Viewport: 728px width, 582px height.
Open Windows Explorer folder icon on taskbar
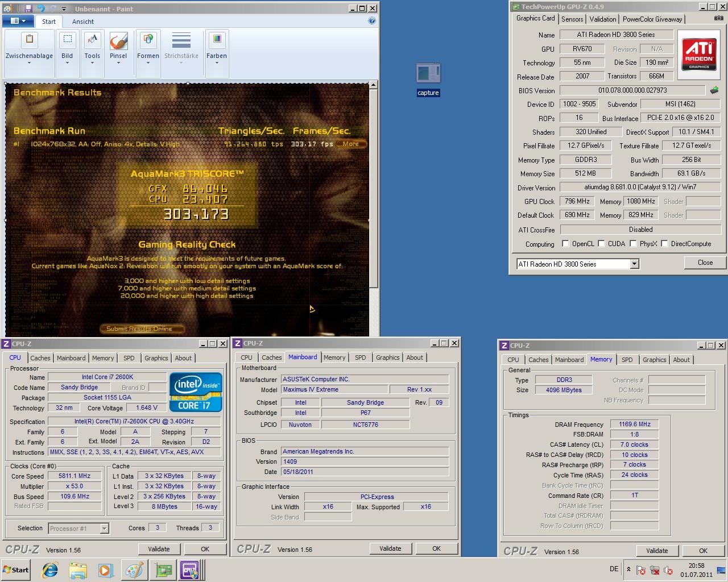tap(78, 570)
